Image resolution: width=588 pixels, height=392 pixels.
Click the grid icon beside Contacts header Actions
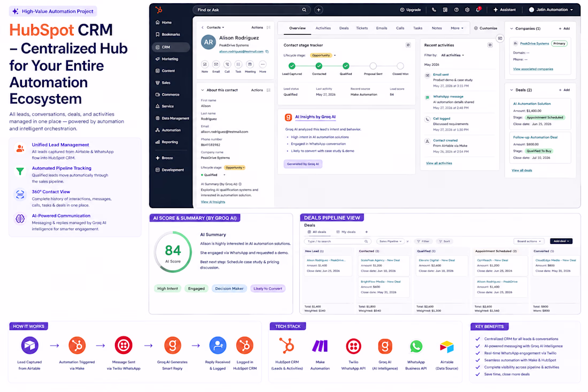[x=268, y=27]
